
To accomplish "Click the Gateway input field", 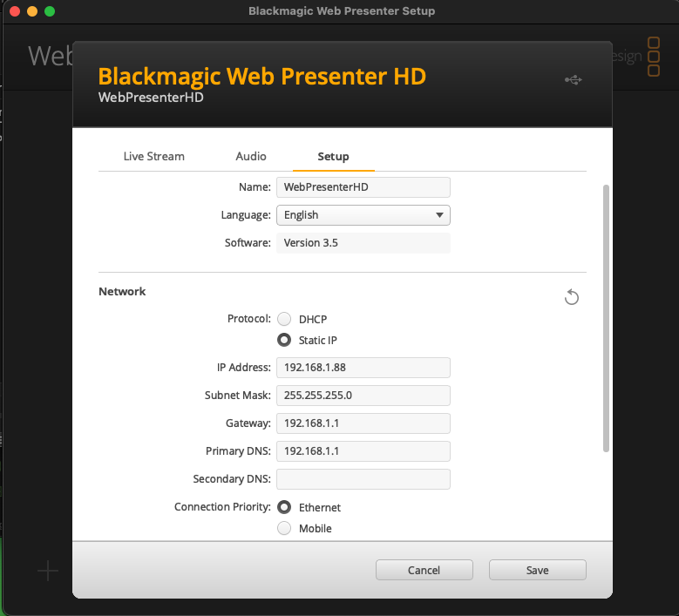I will 363,423.
